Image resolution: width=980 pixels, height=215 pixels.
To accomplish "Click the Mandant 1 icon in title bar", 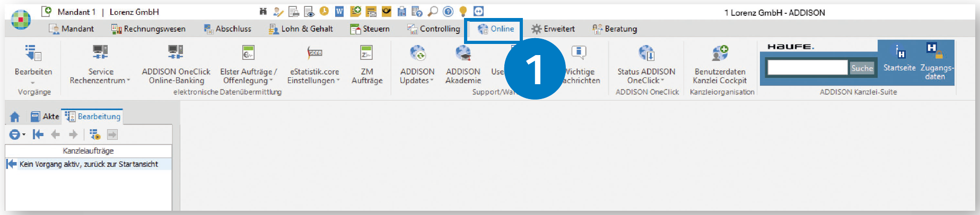I will (x=47, y=11).
